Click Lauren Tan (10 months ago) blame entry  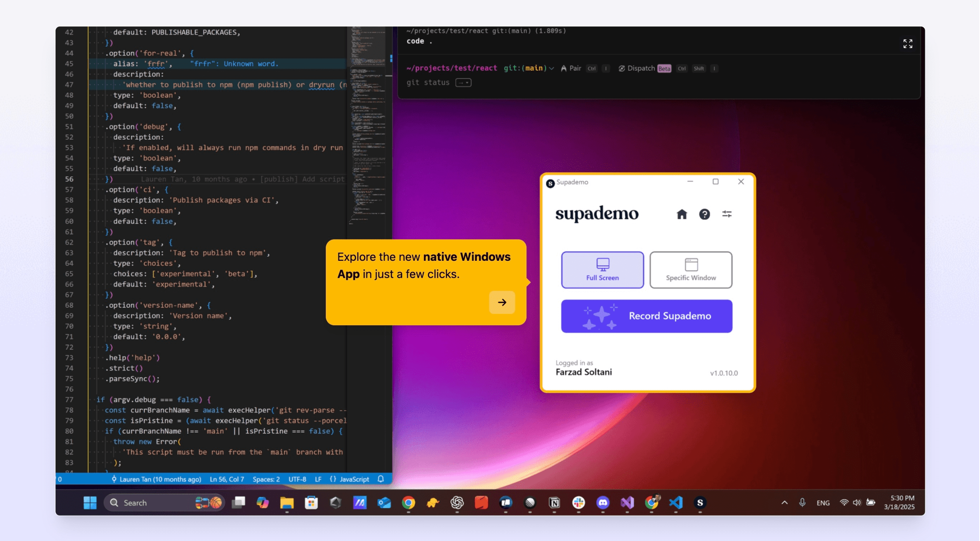156,479
